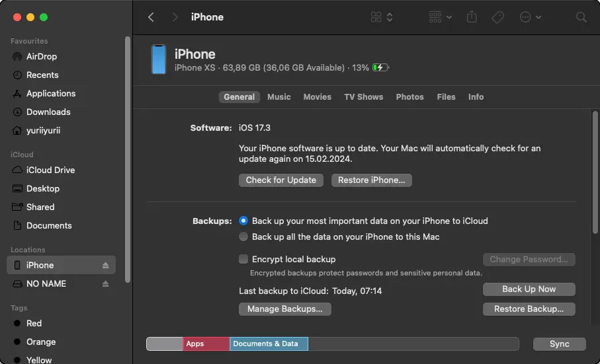
Task: Switch to the Info tab
Action: (476, 97)
